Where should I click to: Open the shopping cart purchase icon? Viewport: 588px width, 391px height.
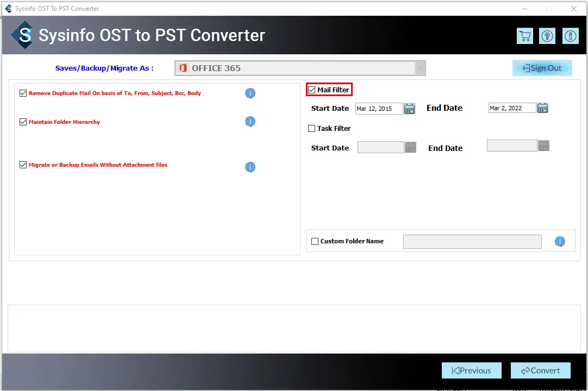tap(524, 36)
